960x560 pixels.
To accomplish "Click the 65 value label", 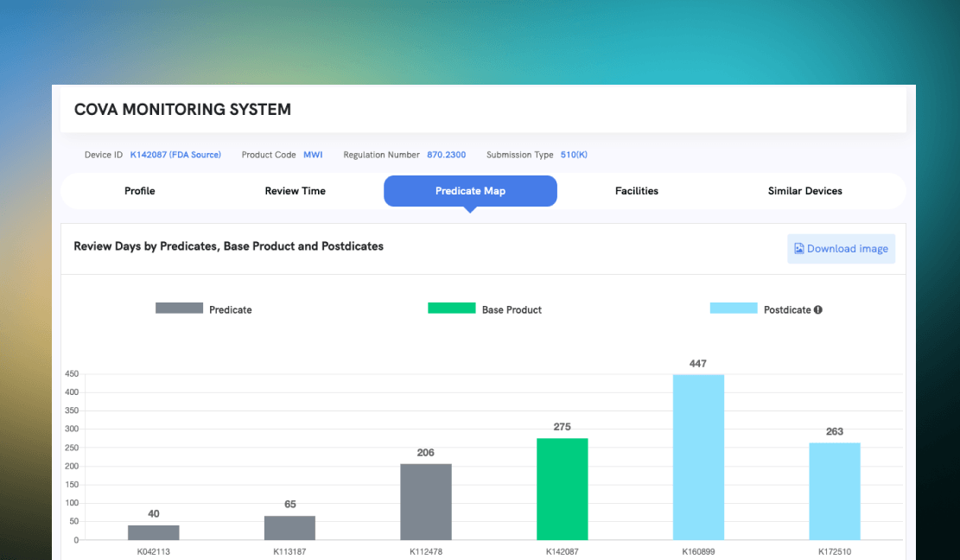I will (290, 505).
